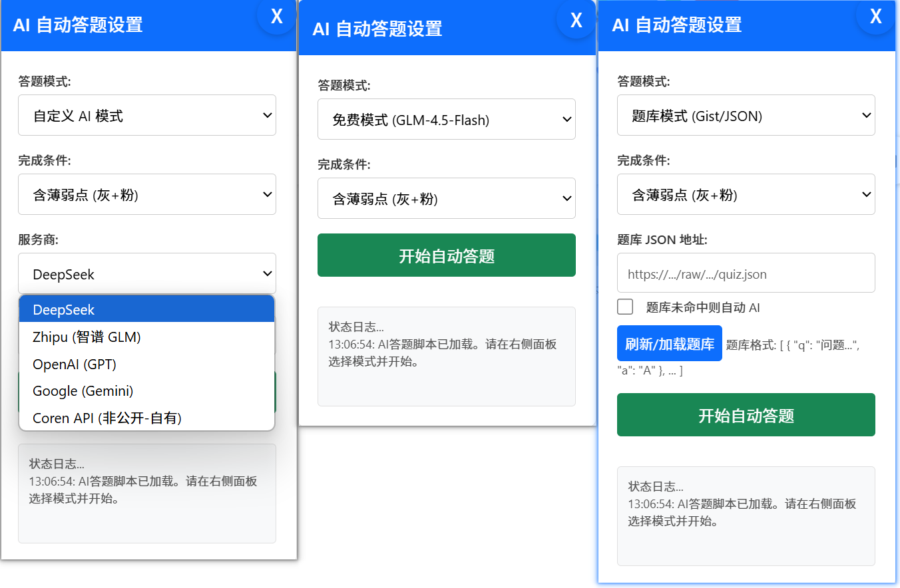This screenshot has width=900, height=588.
Task: Choose Zhipu (智谱 GLM) from provider list
Action: [x=147, y=337]
